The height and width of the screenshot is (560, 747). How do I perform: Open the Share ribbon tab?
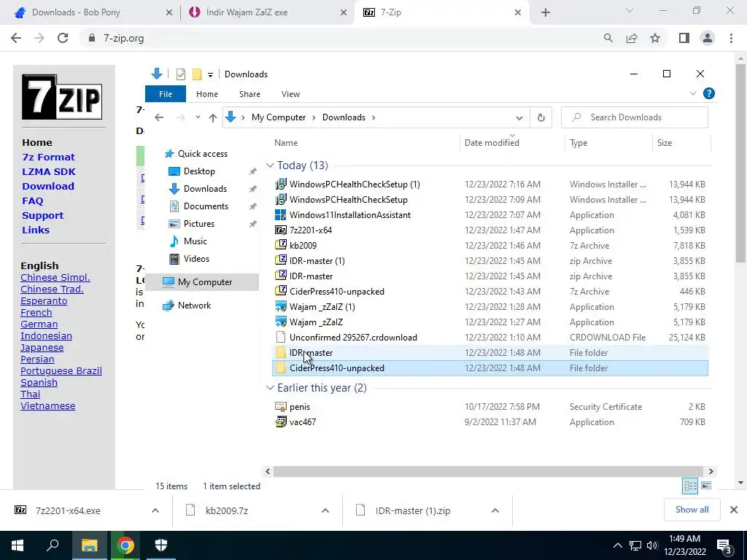249,94
